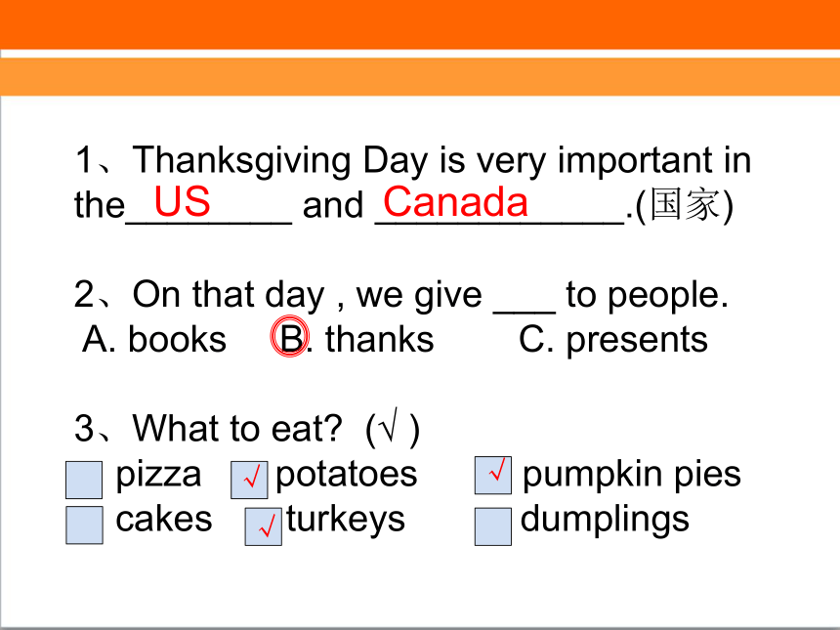Viewport: 840px width, 630px height.
Task: Select the circled B answer letter
Action: pyautogui.click(x=290, y=336)
